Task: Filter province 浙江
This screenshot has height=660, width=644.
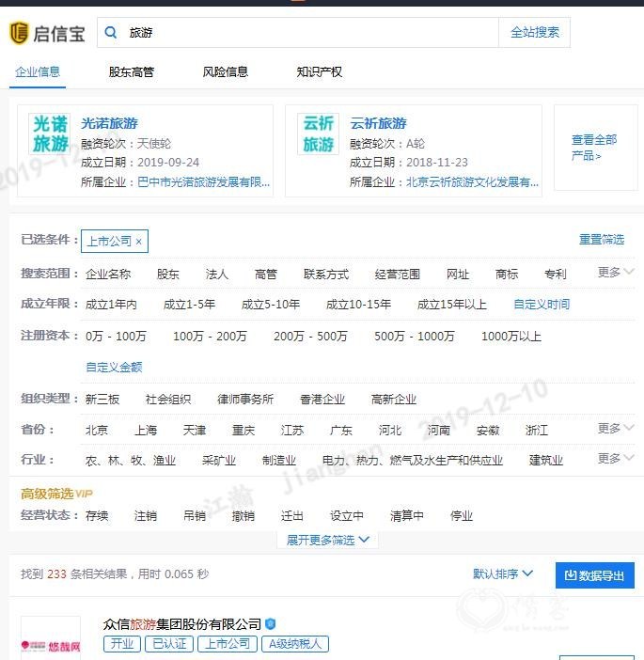Action: point(537,431)
